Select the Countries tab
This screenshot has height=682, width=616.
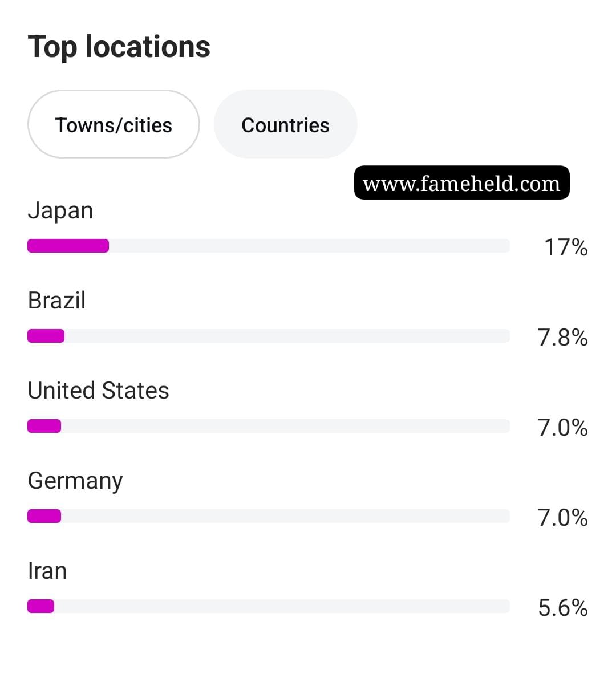285,124
